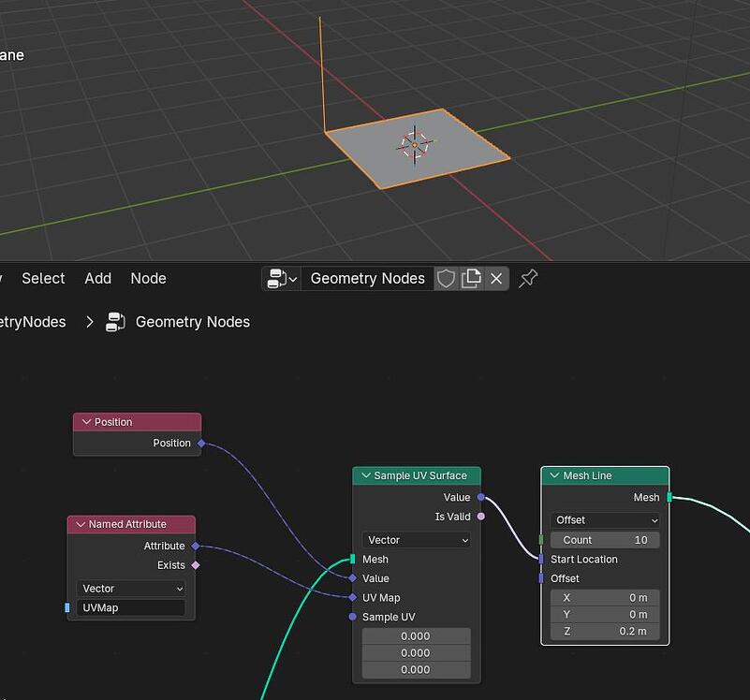Click second Sample UV value field
This screenshot has height=700, width=750.
click(x=416, y=653)
